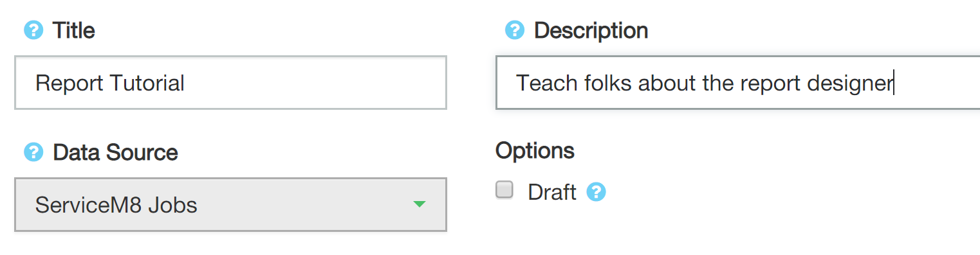Image resolution: width=980 pixels, height=255 pixels.
Task: Click the help icon beside Title
Action: (33, 30)
